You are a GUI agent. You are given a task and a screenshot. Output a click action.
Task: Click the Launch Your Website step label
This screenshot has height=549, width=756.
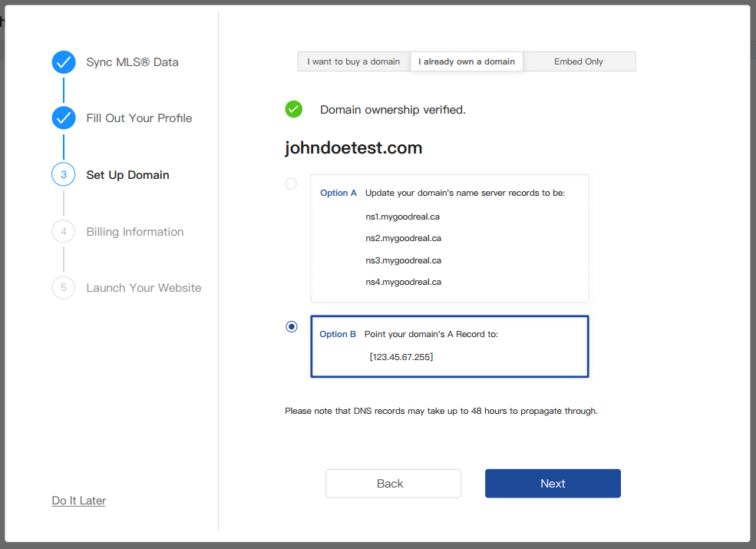pyautogui.click(x=144, y=288)
